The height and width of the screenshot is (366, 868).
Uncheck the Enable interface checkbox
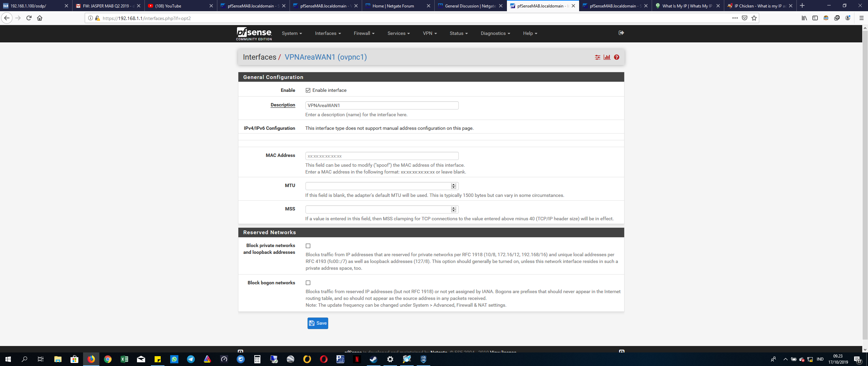coord(308,90)
